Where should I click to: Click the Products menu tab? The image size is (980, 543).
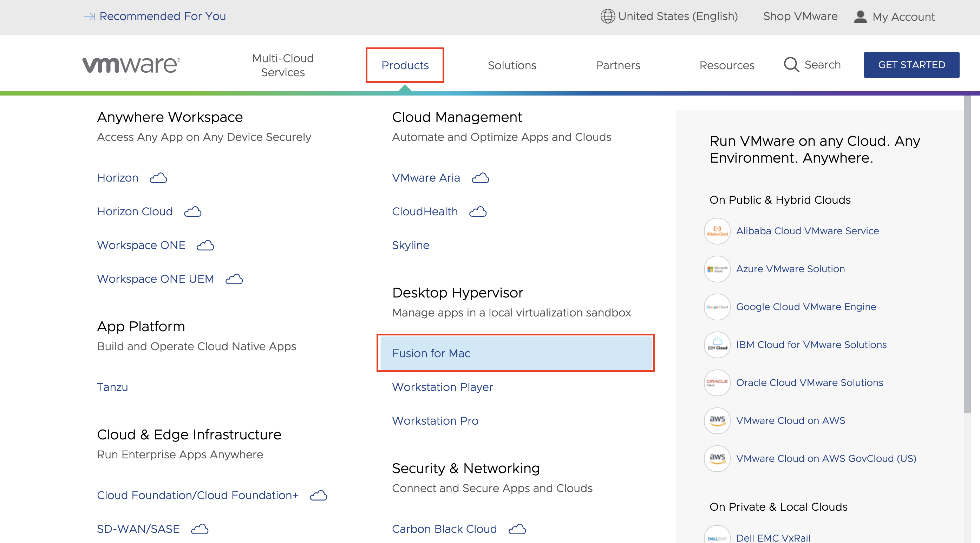point(404,65)
